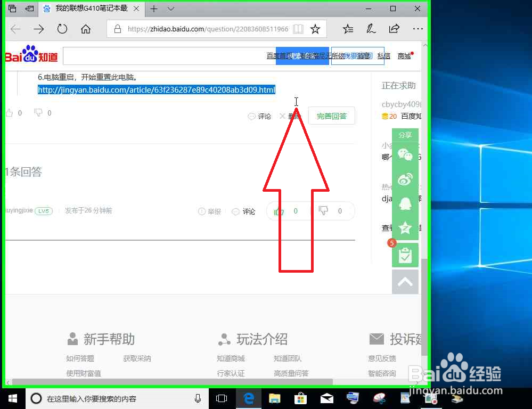The width and height of the screenshot is (532, 409).
Task: Open QQ sharing from the green sidebar
Action: click(x=405, y=203)
